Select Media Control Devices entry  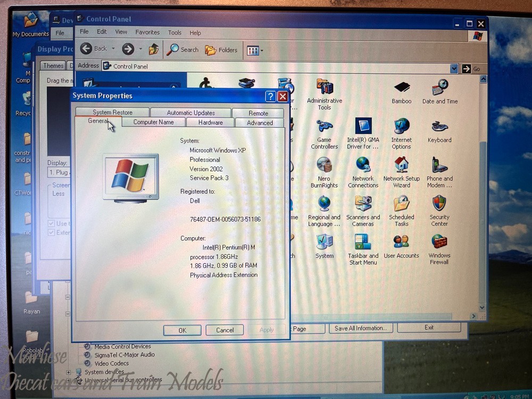tap(122, 346)
